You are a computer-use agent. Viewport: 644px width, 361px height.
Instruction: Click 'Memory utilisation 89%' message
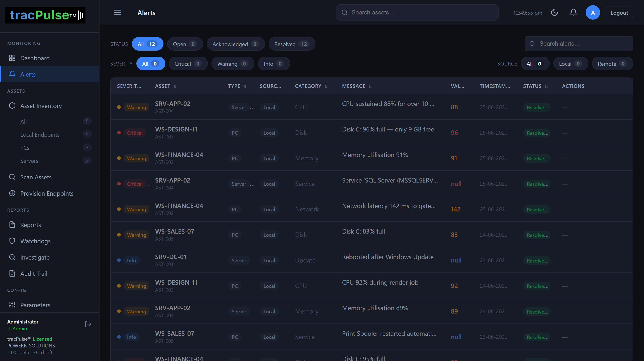[x=375, y=308]
